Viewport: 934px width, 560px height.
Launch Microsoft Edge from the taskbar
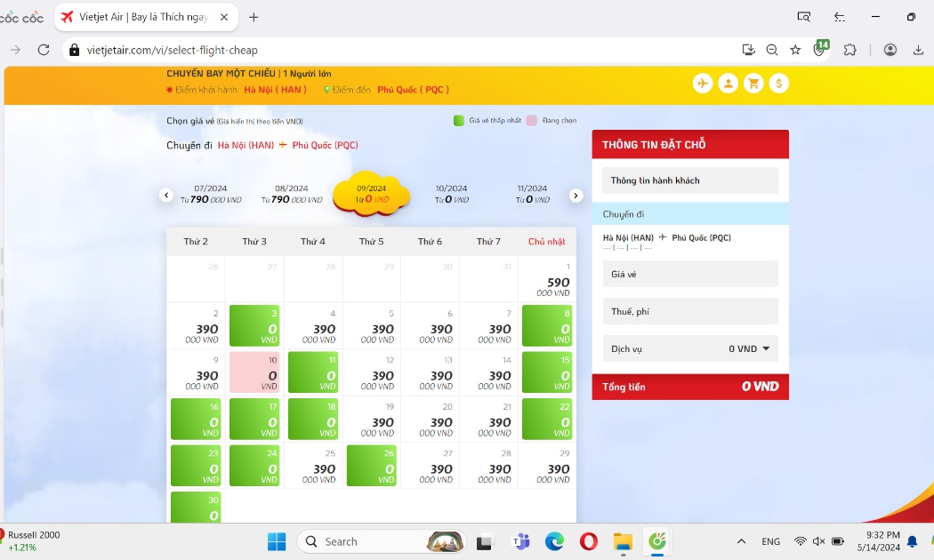coord(554,541)
